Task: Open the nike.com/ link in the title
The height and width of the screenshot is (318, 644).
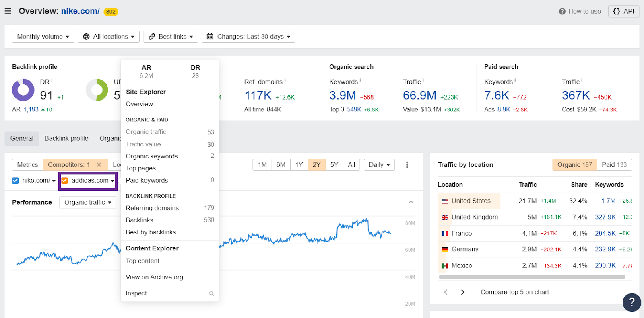Action: [x=80, y=11]
